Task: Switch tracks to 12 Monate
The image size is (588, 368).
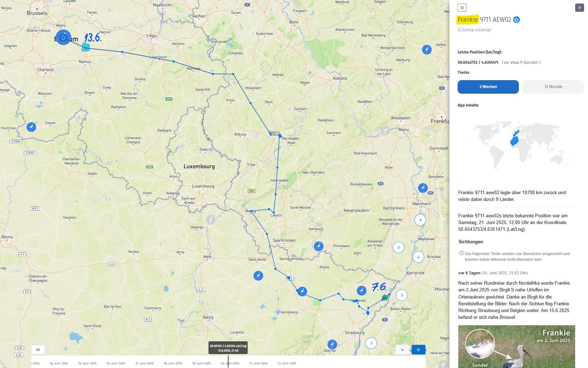Action: [553, 87]
